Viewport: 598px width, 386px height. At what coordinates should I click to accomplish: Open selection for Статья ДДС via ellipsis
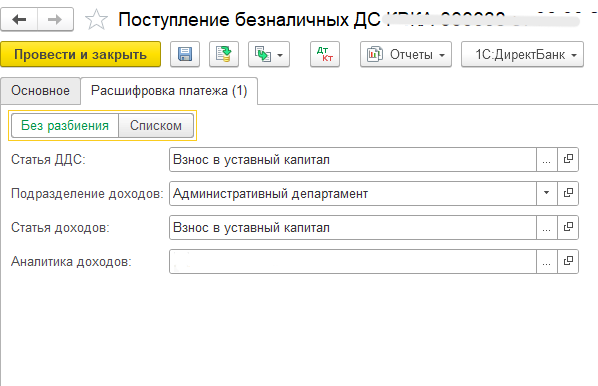coord(547,159)
